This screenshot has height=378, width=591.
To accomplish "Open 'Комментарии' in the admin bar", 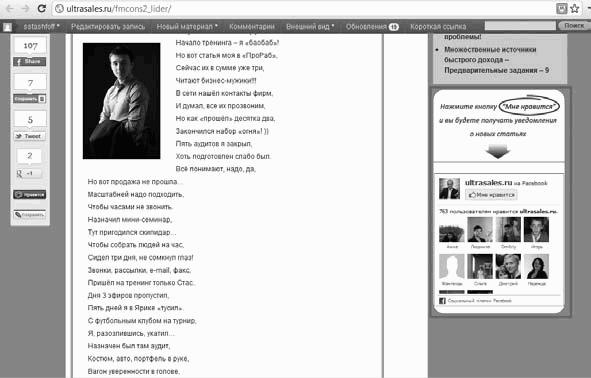I will click(x=252, y=27).
